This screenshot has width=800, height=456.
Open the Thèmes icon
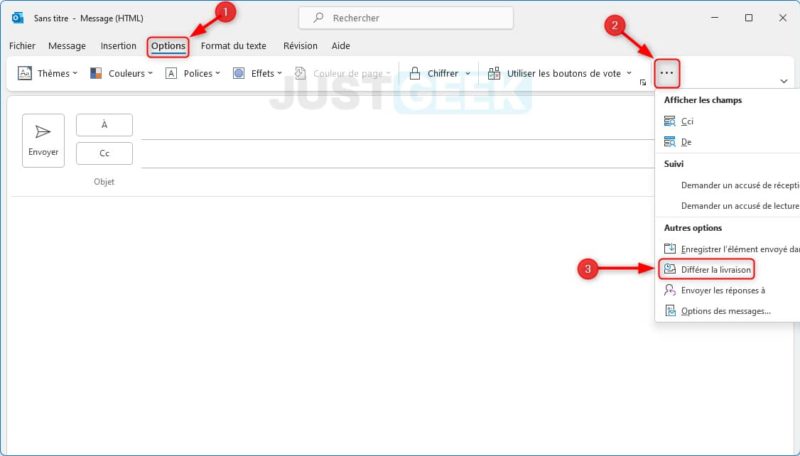[24, 73]
